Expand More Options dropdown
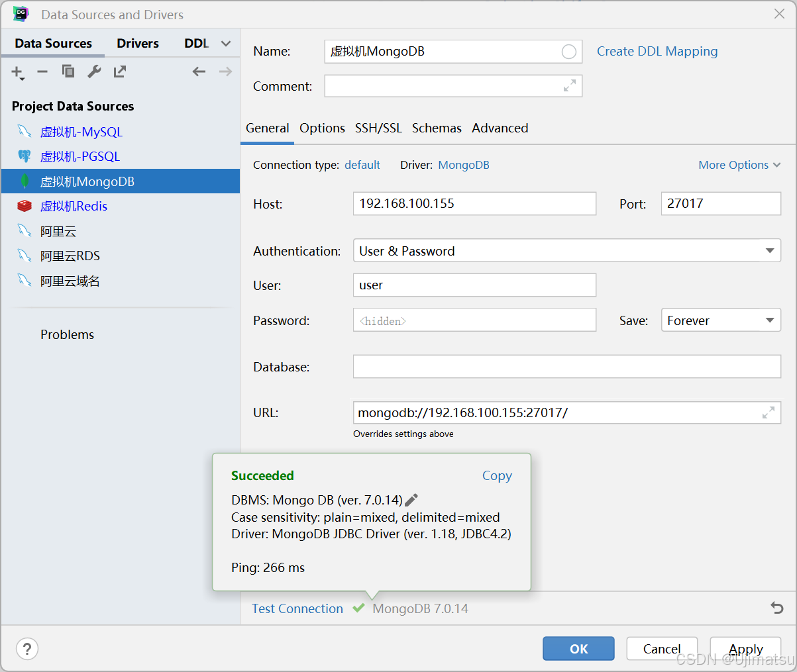 (x=739, y=165)
